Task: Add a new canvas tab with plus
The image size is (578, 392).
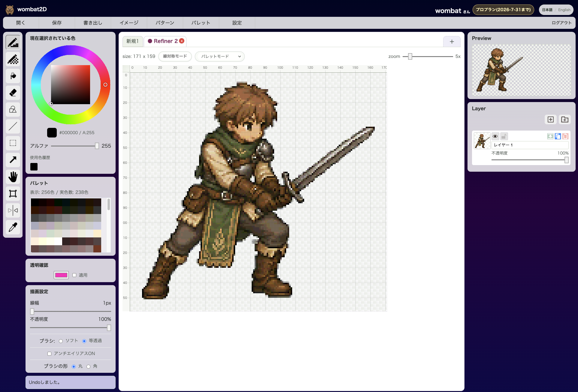Action: [x=452, y=42]
